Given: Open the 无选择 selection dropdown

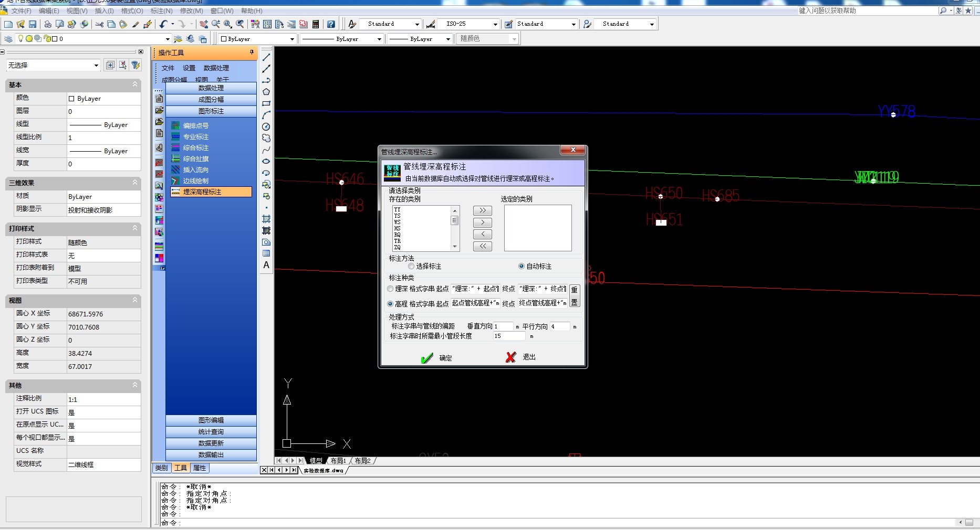Looking at the screenshot, I should pos(96,66).
